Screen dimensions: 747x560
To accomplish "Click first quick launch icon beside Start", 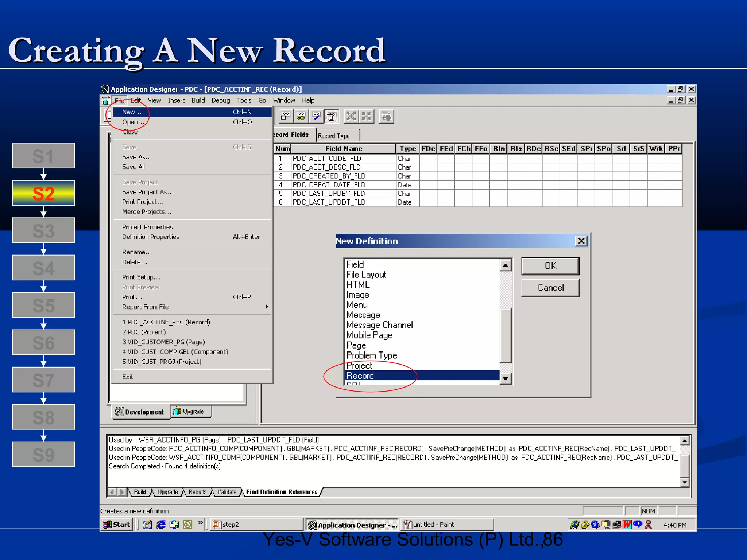I will [147, 525].
